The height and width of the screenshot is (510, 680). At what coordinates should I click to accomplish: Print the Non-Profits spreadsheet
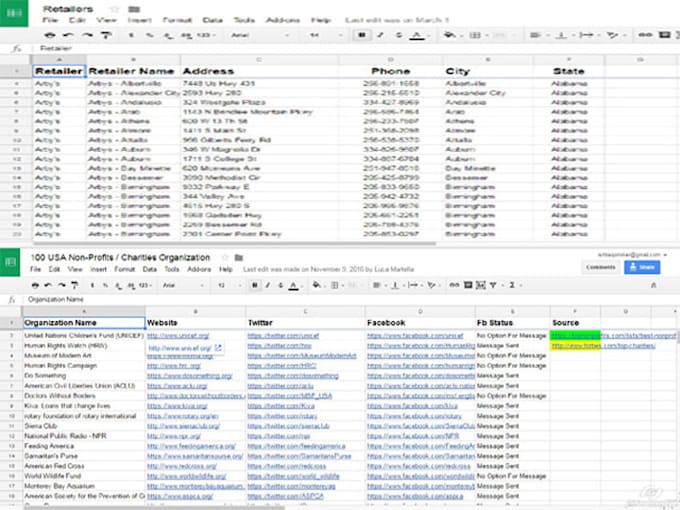pos(36,285)
